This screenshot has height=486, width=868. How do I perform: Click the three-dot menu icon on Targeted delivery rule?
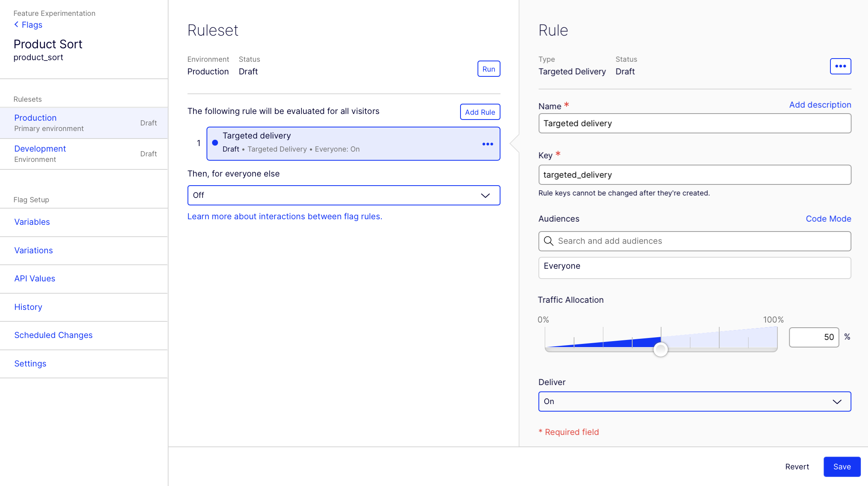[487, 143]
